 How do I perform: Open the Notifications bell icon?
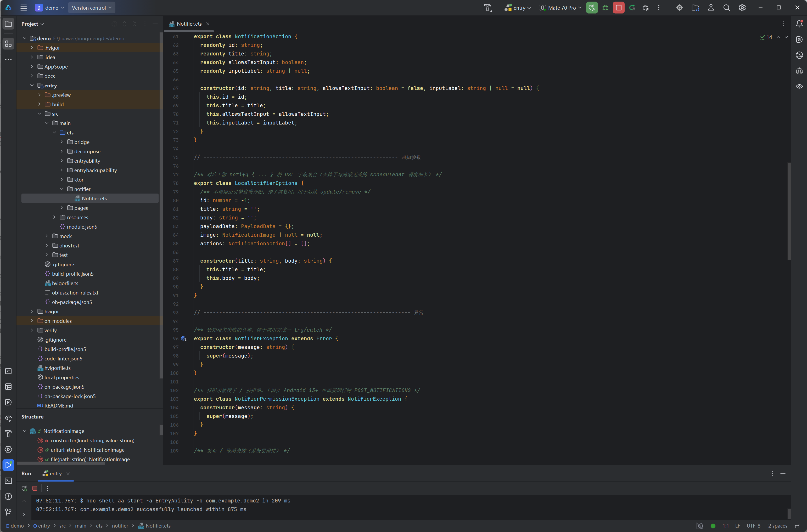pyautogui.click(x=799, y=24)
